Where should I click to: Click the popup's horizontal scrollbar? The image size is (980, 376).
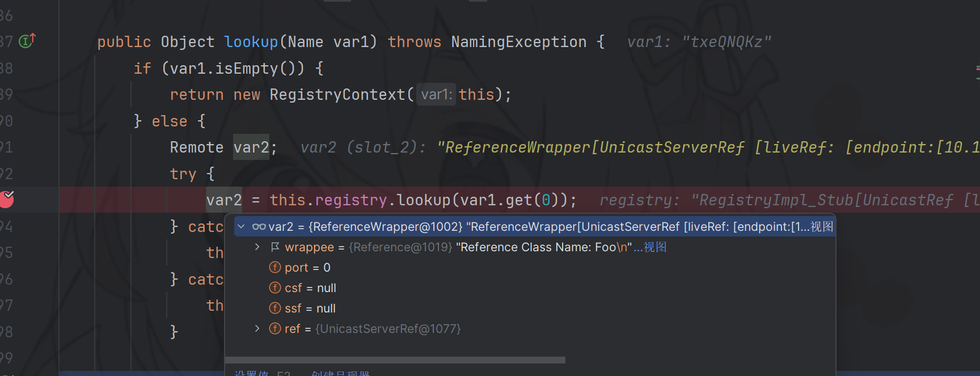(395, 360)
